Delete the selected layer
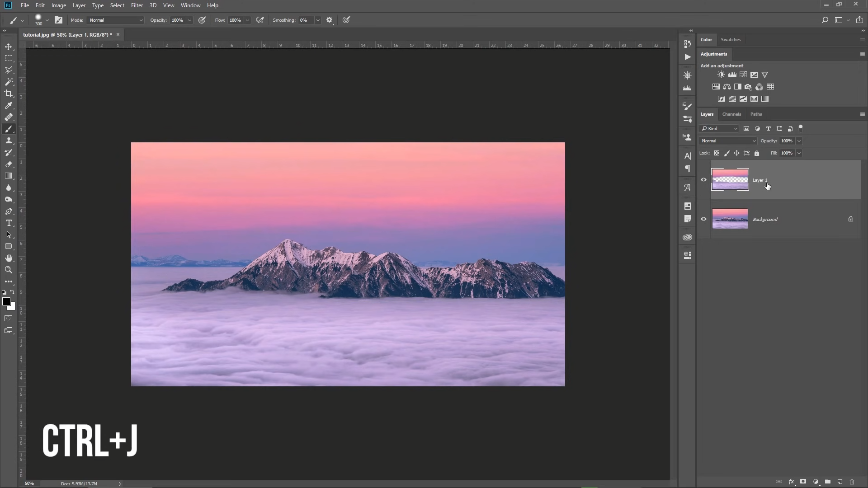Image resolution: width=868 pixels, height=488 pixels. coord(852,482)
